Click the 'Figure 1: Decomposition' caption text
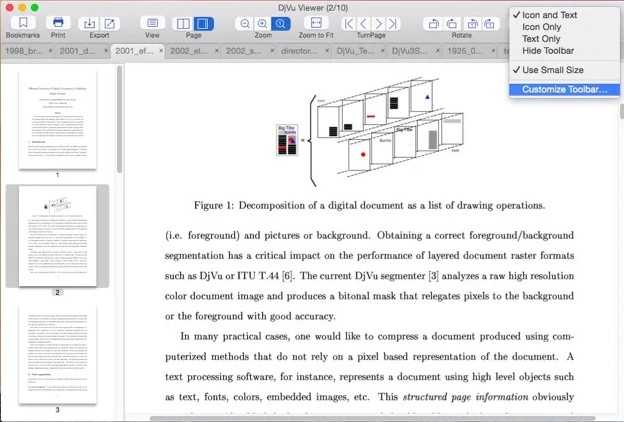 (x=369, y=205)
